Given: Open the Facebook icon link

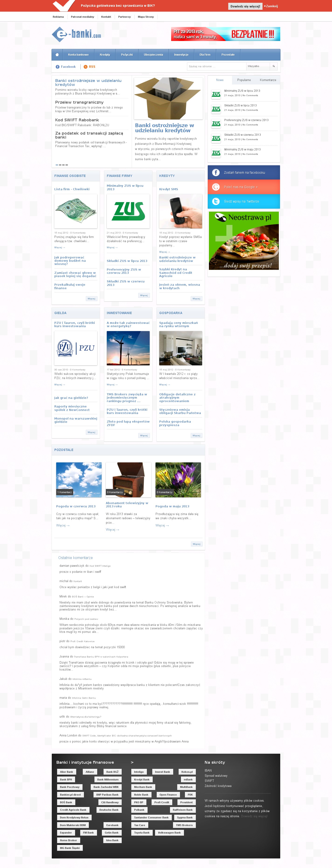Looking at the screenshot, I should 57,67.
